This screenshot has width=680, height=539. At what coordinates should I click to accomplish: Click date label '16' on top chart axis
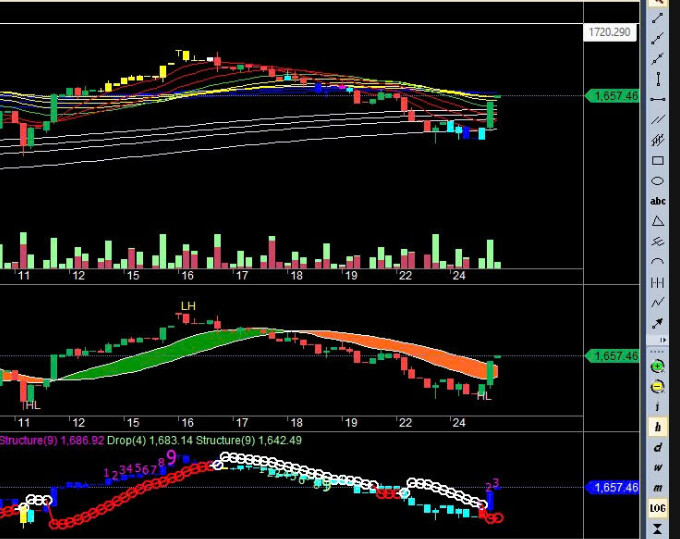tap(187, 276)
